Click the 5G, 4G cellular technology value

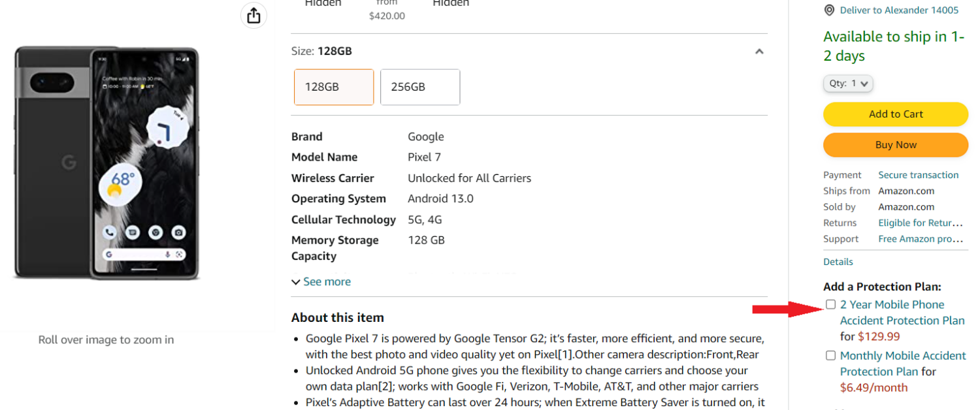pyautogui.click(x=425, y=220)
